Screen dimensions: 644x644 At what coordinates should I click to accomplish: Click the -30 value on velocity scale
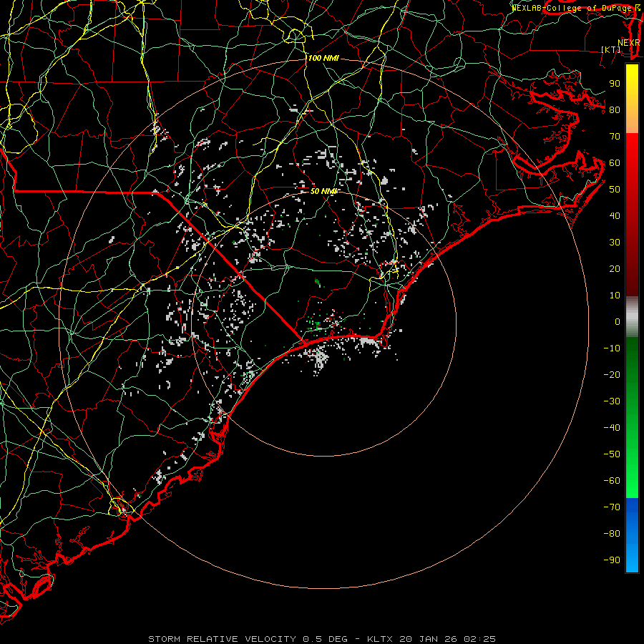coord(612,401)
